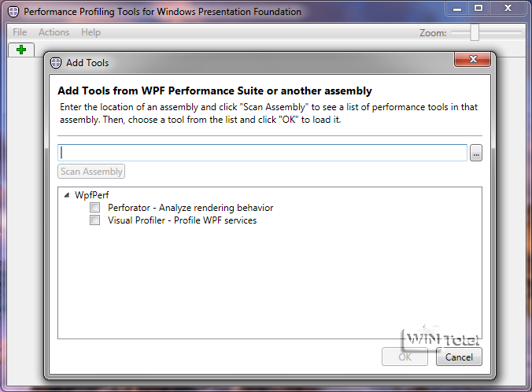Screen dimensions: 532x392
Task: Click the main window shield icon
Action: pyautogui.click(x=13, y=12)
